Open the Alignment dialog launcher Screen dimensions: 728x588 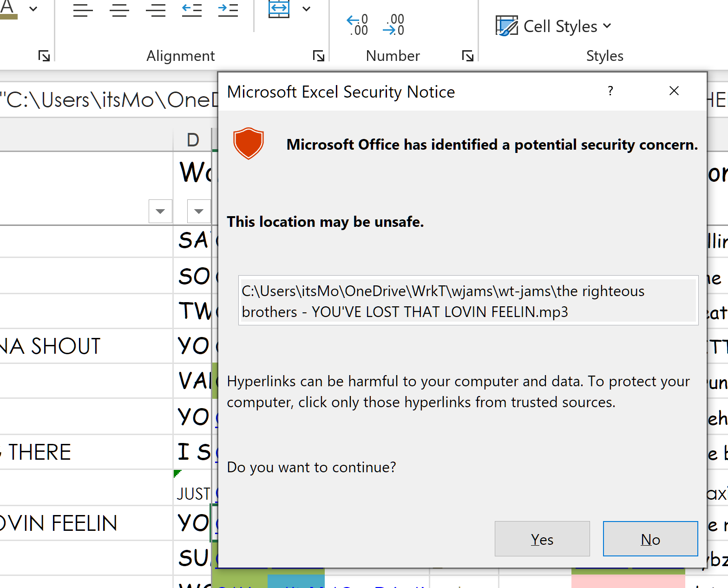click(319, 55)
